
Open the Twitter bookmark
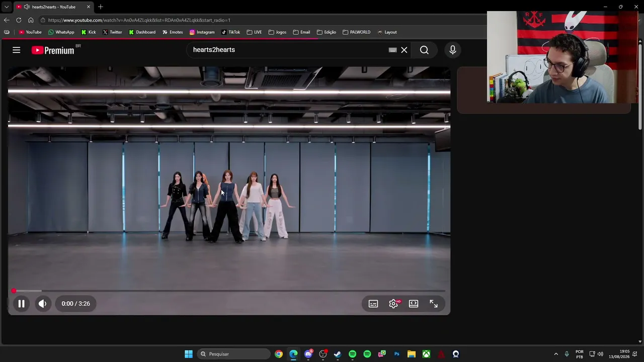click(x=112, y=32)
